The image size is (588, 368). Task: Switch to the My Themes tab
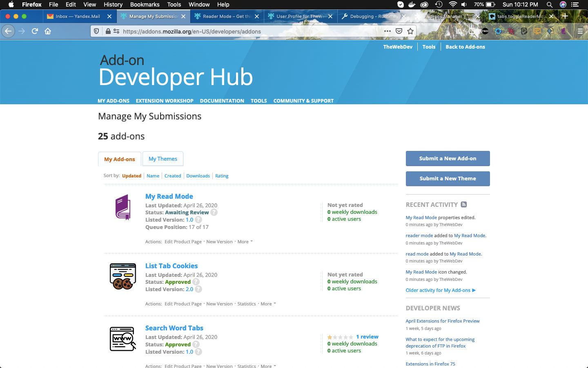pyautogui.click(x=163, y=159)
